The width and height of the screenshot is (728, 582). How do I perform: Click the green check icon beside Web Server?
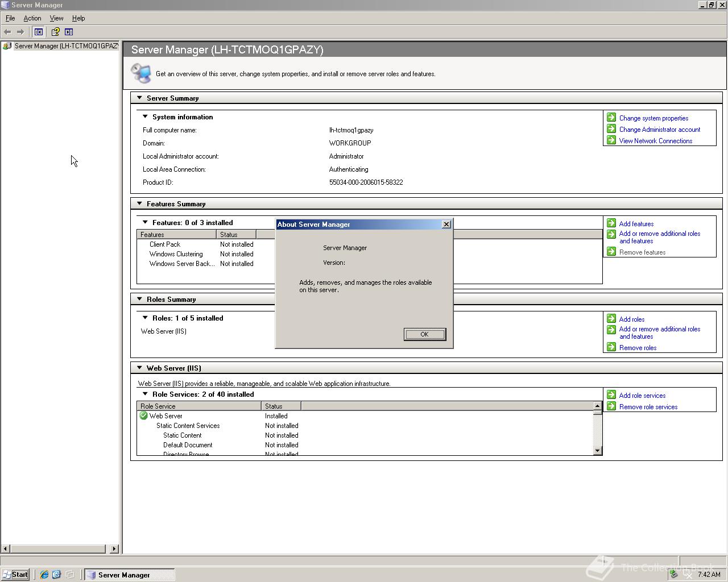coord(144,415)
